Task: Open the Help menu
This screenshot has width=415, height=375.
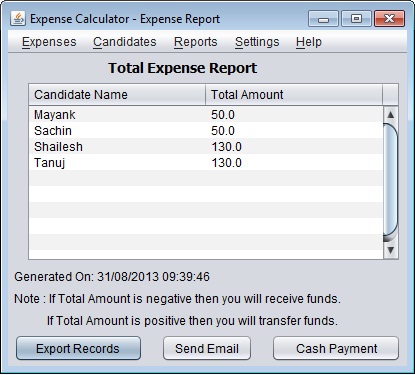Action: click(309, 42)
